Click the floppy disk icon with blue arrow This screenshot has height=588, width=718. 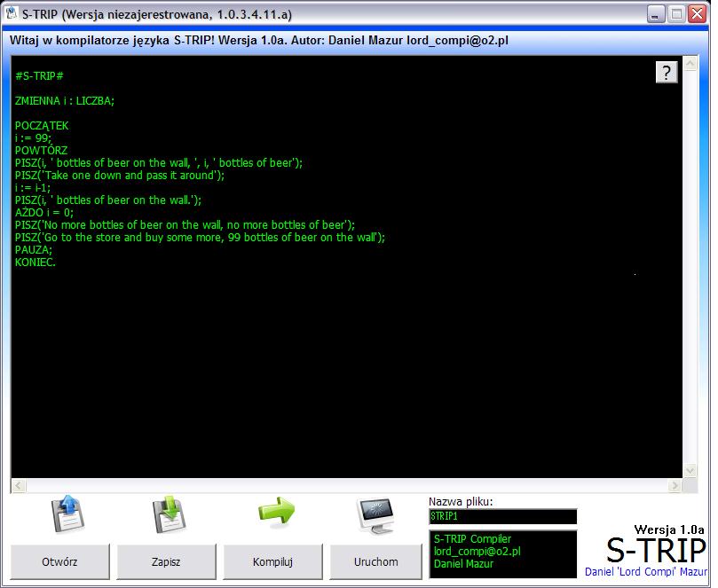[67, 514]
